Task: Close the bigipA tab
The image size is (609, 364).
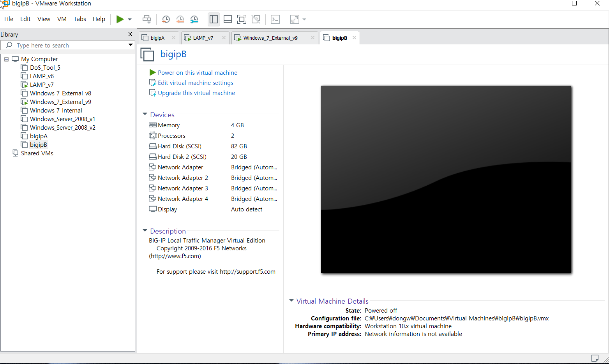Action: click(173, 38)
